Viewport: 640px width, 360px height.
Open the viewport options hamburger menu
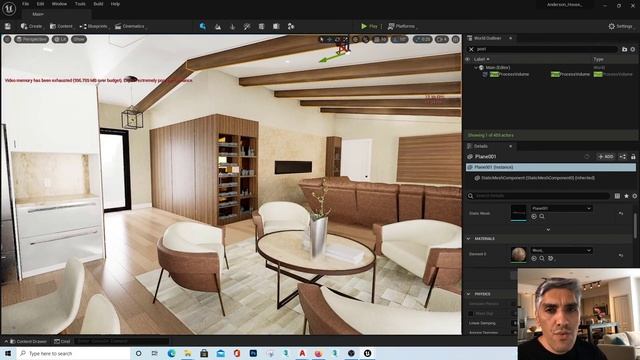coord(7,39)
